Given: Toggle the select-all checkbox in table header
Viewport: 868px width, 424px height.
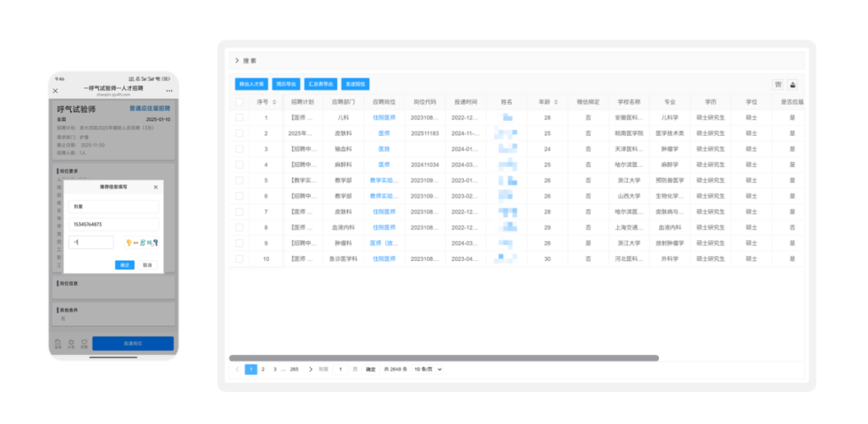Looking at the screenshot, I should tap(240, 102).
